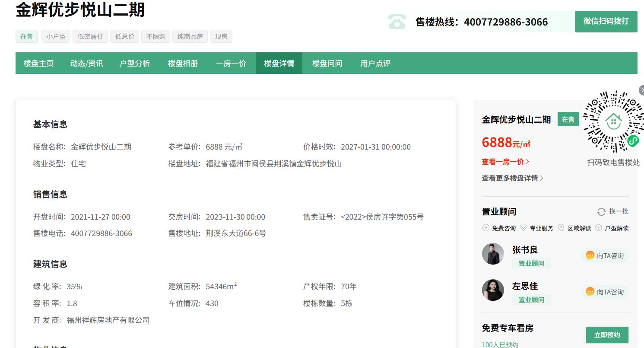Click the permit number <2022>侯房许字第055号
The height and width of the screenshot is (348, 644).
pyautogui.click(x=382, y=217)
